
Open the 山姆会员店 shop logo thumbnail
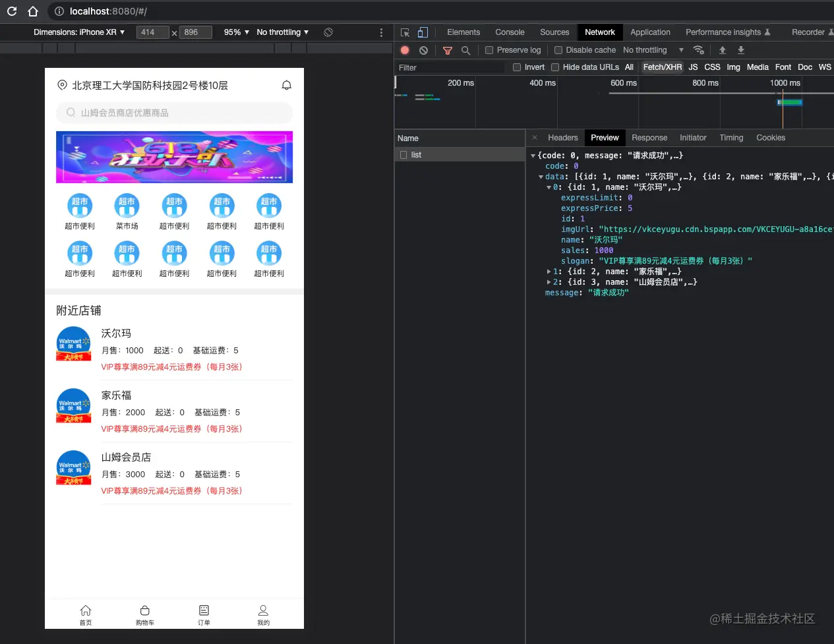click(74, 467)
